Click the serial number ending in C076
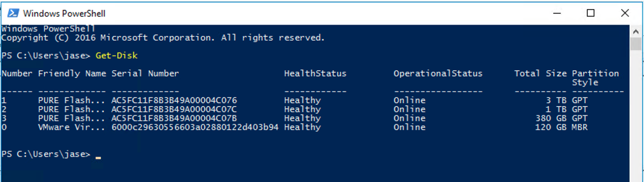Image resolution: width=644 pixels, height=182 pixels. (174, 100)
